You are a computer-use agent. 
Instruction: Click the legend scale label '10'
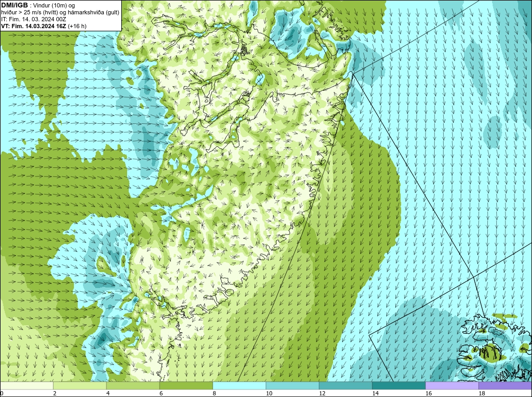pos(269,393)
